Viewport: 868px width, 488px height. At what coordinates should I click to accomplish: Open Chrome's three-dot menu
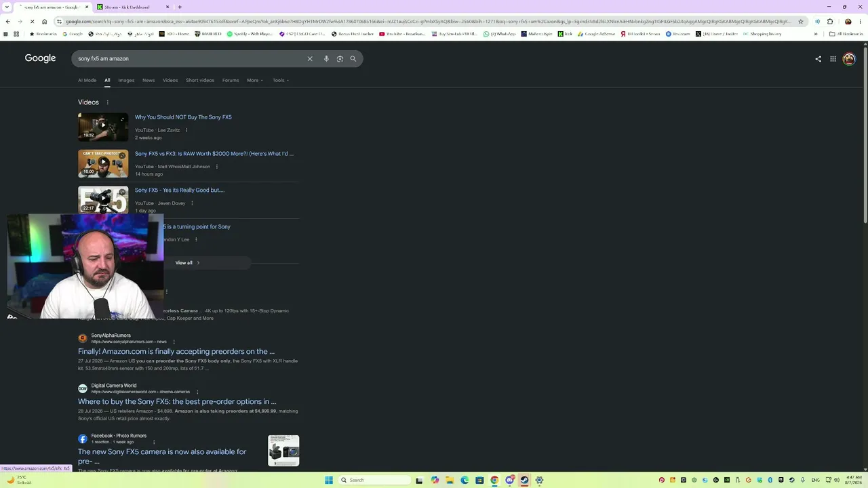point(861,22)
